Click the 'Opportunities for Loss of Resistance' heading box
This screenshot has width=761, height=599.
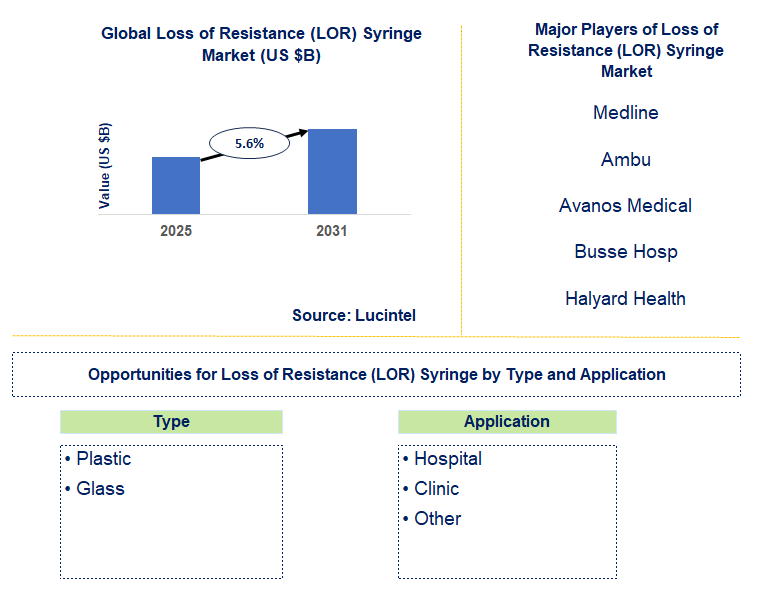click(377, 374)
